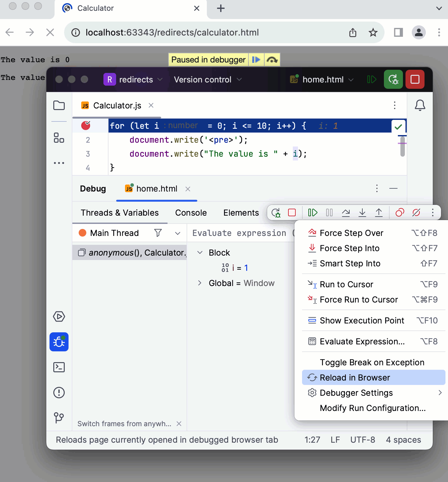The width and height of the screenshot is (448, 482).
Task: Open the Debug tool window icon
Action: pyautogui.click(x=59, y=342)
